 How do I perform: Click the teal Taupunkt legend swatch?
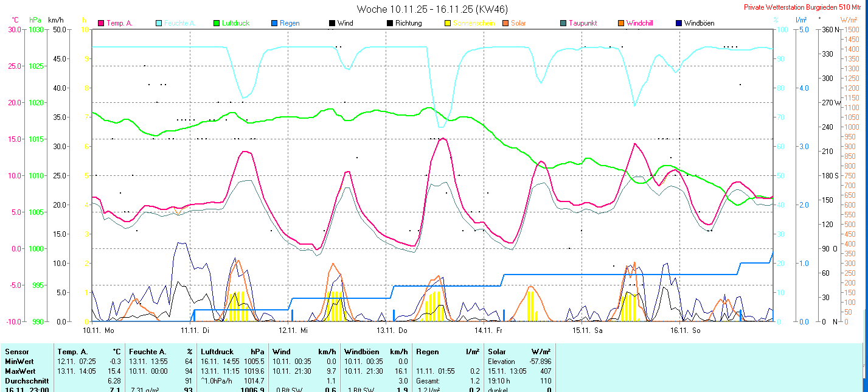click(563, 23)
